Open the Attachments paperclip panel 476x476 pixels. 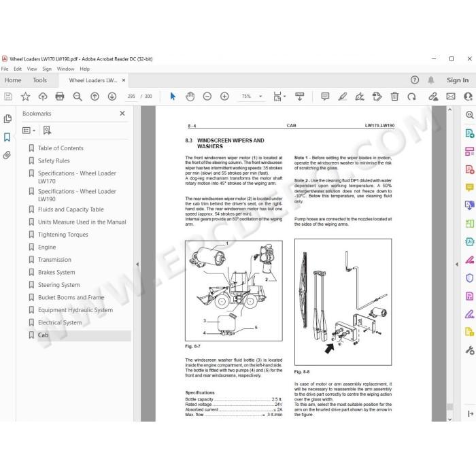tap(7, 156)
